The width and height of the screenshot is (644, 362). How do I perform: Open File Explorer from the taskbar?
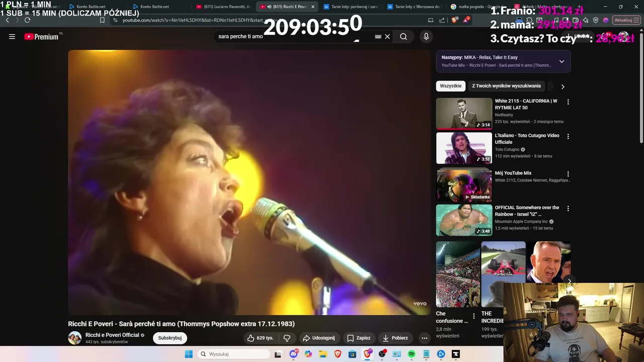[x=323, y=354]
